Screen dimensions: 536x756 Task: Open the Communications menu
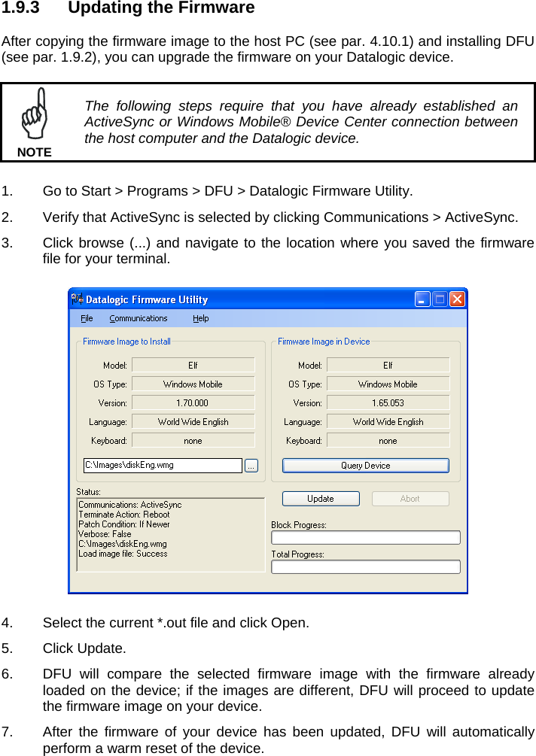click(x=139, y=318)
